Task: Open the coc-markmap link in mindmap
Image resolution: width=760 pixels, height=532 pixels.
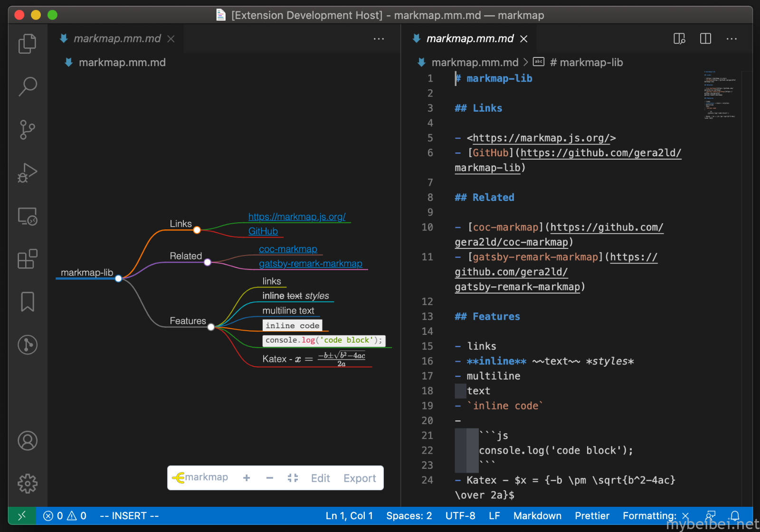Action: pos(288,249)
